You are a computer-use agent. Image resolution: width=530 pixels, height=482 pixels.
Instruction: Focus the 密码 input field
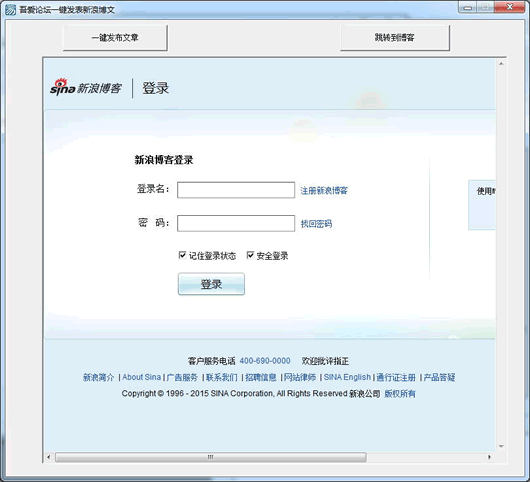click(236, 223)
